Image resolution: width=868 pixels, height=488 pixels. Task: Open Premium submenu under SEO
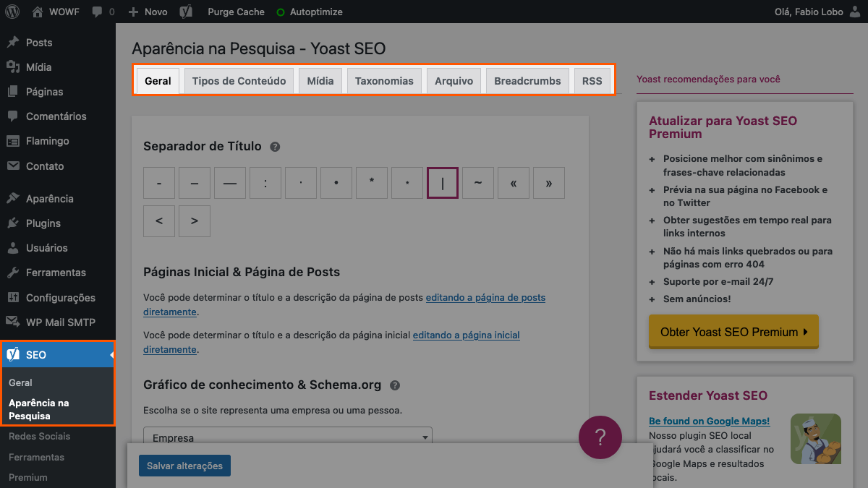point(28,477)
